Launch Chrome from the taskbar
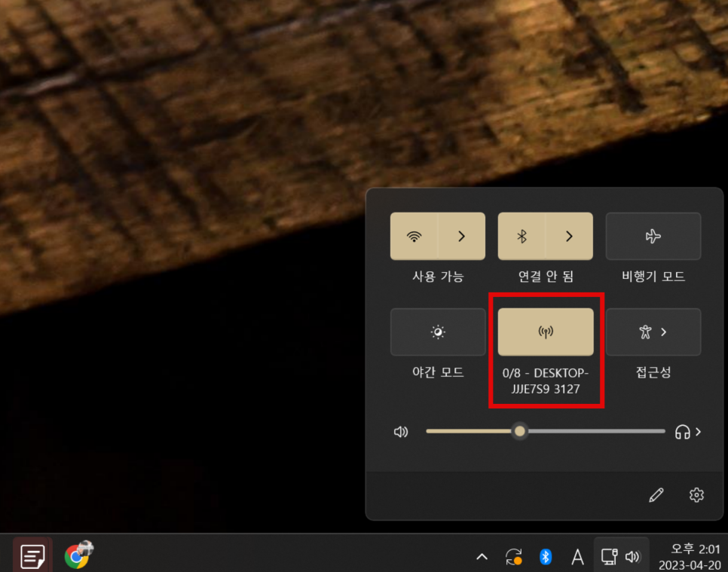728x572 pixels. [x=77, y=555]
